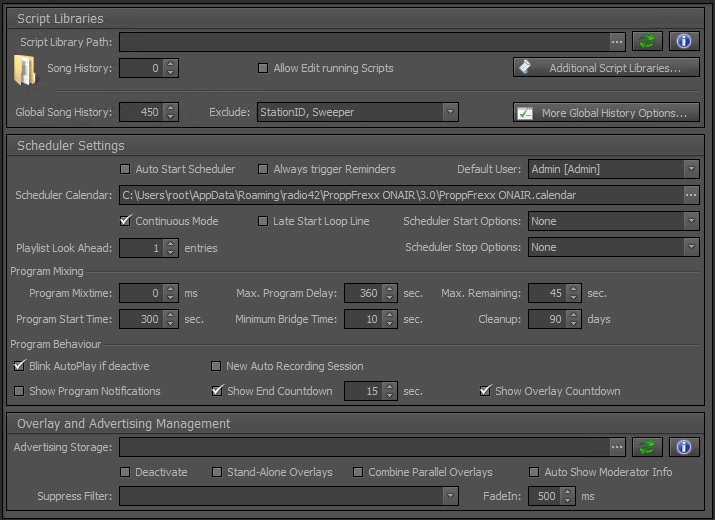715x520 pixels.
Task: Click the Script Libraries folder icon
Action: coord(25,70)
